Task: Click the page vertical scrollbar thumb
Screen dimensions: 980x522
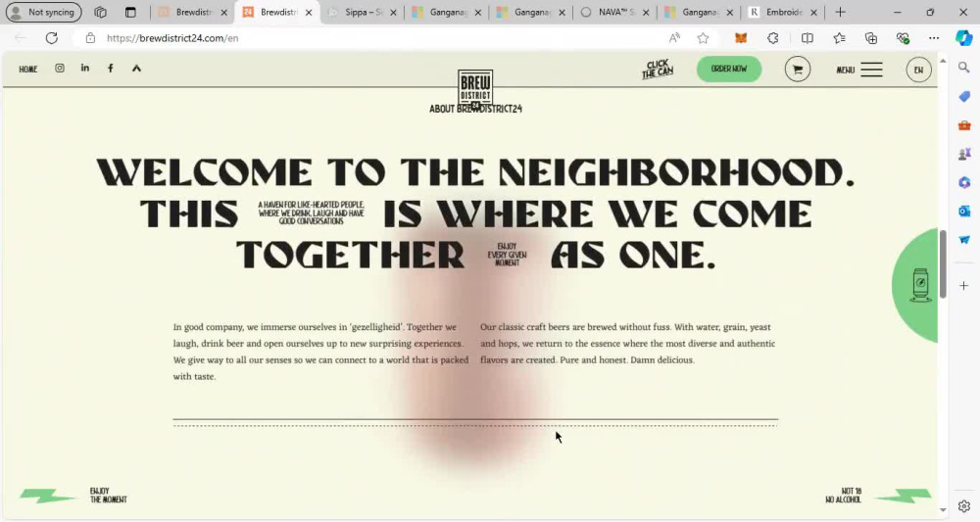Action: pos(943,265)
